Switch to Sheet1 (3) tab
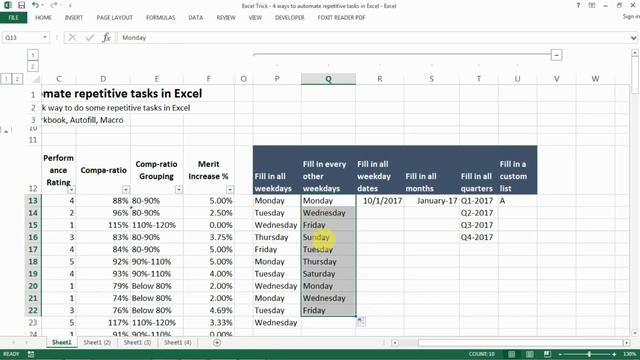The height and width of the screenshot is (360, 640). (137, 342)
